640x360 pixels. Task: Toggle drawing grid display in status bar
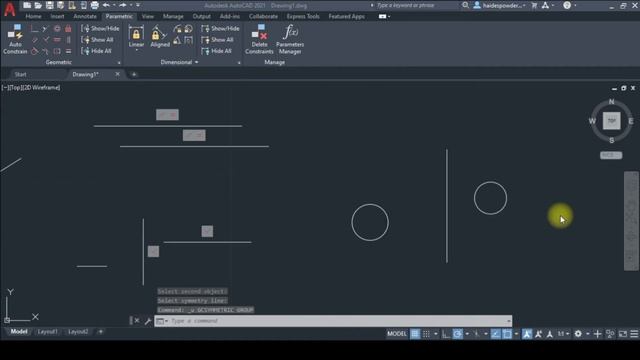coord(415,334)
